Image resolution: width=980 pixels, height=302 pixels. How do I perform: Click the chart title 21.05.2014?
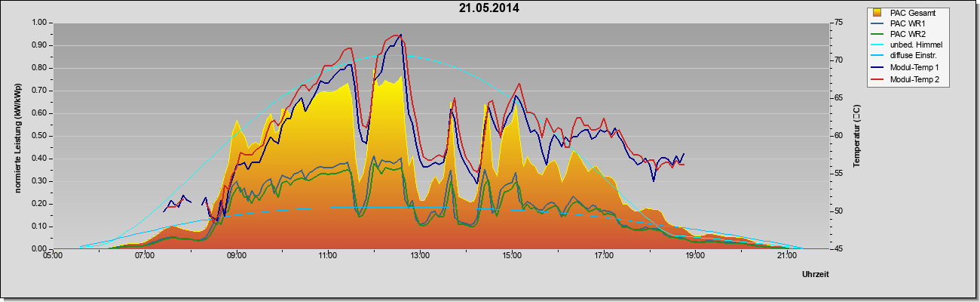pos(489,9)
